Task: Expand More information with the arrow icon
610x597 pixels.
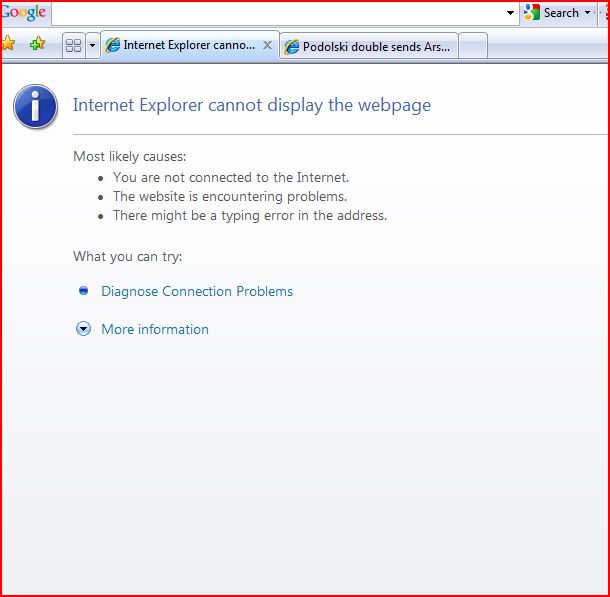Action: coord(83,329)
